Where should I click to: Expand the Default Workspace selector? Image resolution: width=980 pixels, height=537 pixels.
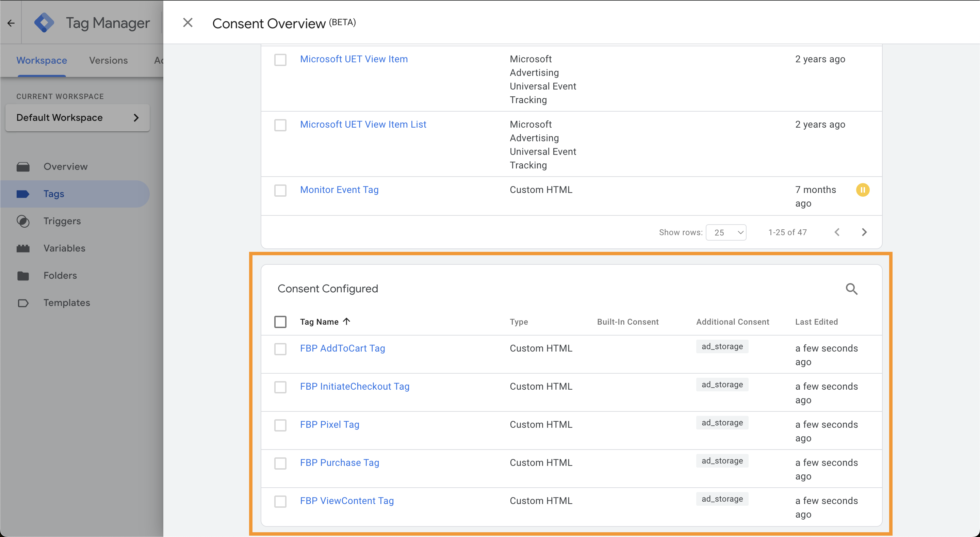78,118
